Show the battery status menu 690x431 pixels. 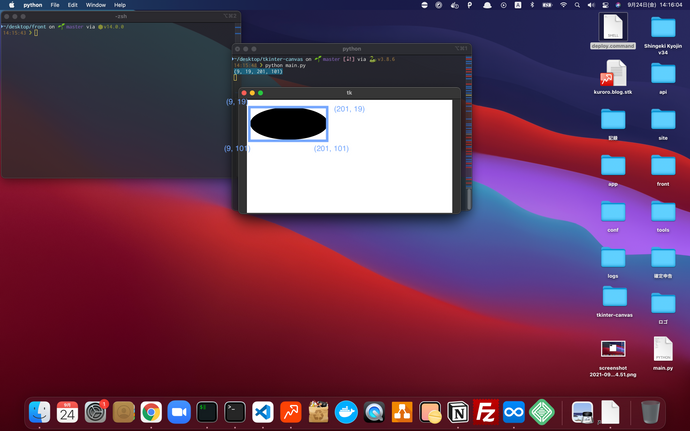coord(547,5)
